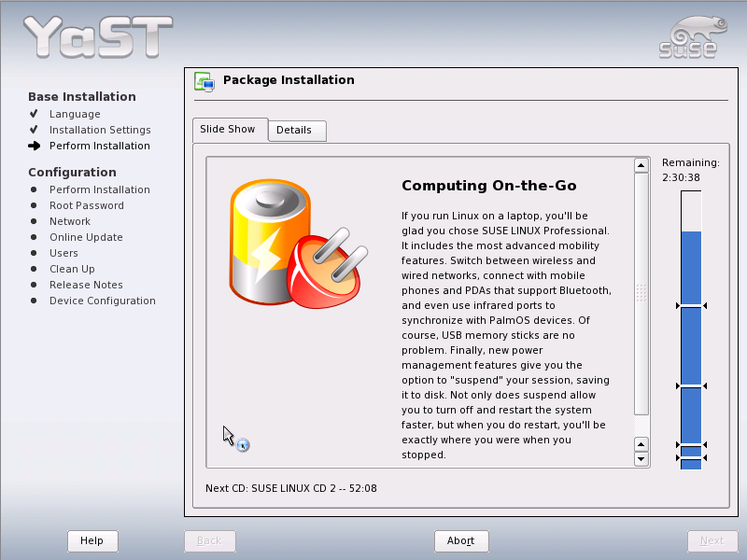Click the Package Installation title
Image resolution: width=747 pixels, height=560 pixels.
[x=289, y=80]
